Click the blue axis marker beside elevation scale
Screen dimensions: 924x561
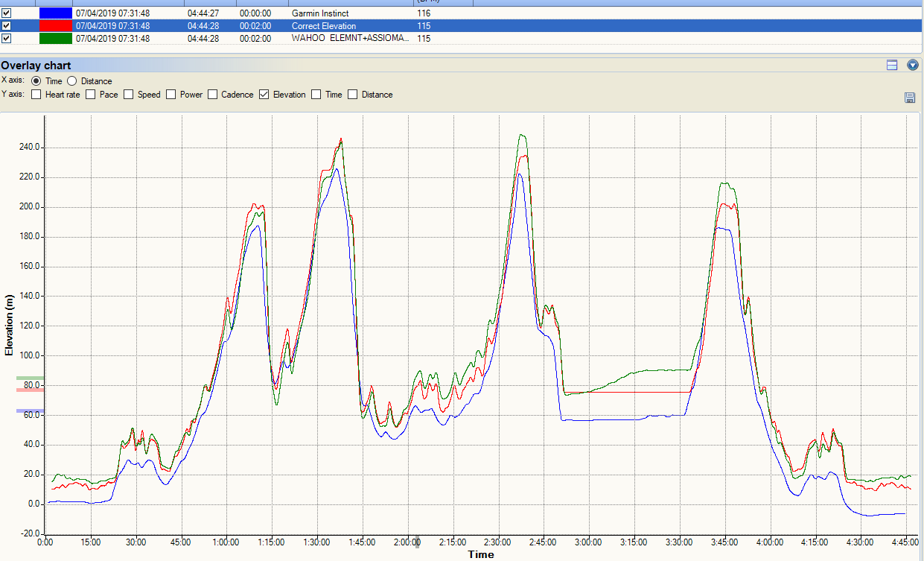[x=30, y=411]
